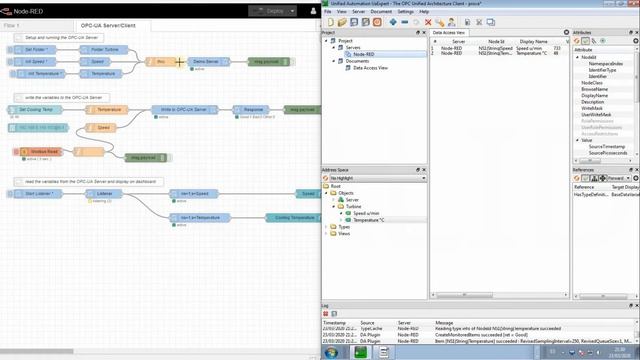
Task: Click the Modbus Read node left button
Action: point(16,152)
